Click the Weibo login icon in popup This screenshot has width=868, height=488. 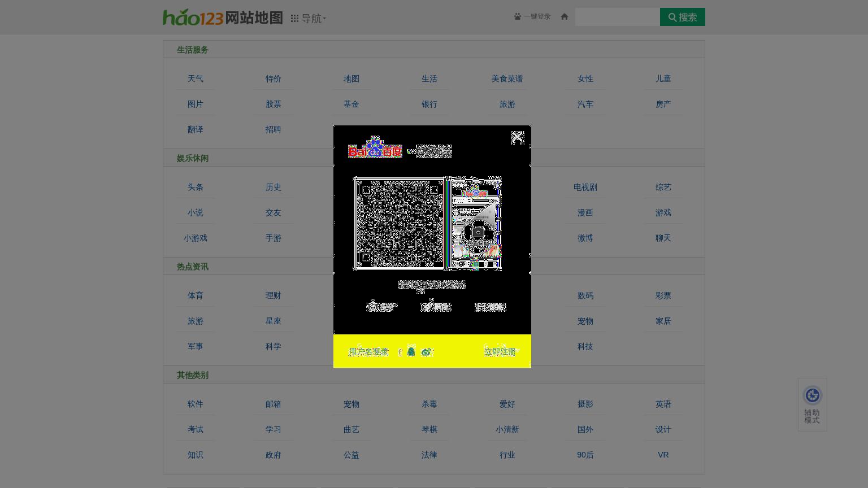427,352
